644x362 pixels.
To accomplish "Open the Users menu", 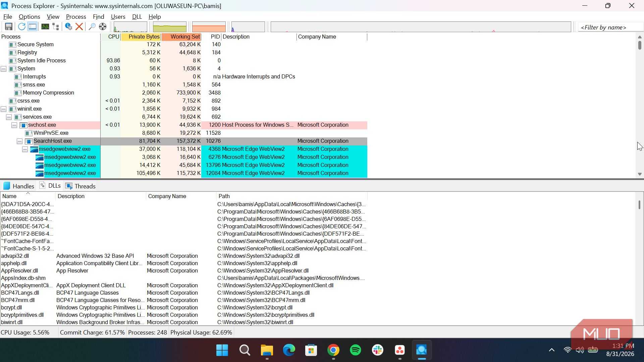I will tap(118, 17).
